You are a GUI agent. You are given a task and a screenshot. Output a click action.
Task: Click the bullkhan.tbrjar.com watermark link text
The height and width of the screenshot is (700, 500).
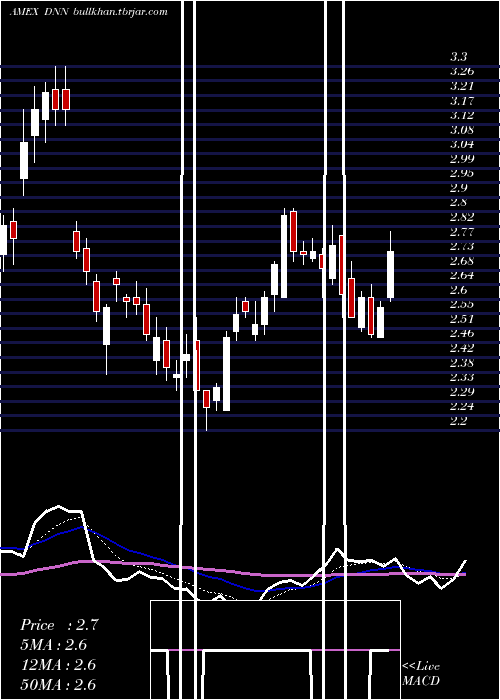coord(120,12)
